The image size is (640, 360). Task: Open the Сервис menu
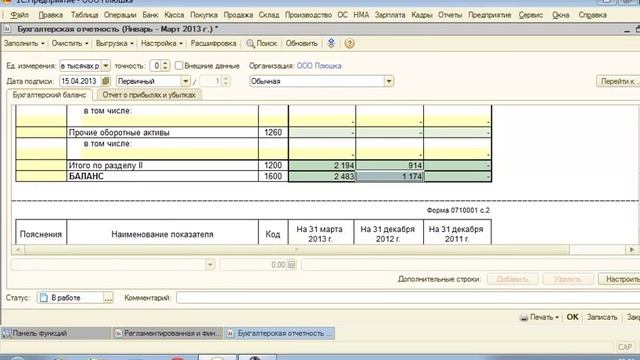[531, 15]
